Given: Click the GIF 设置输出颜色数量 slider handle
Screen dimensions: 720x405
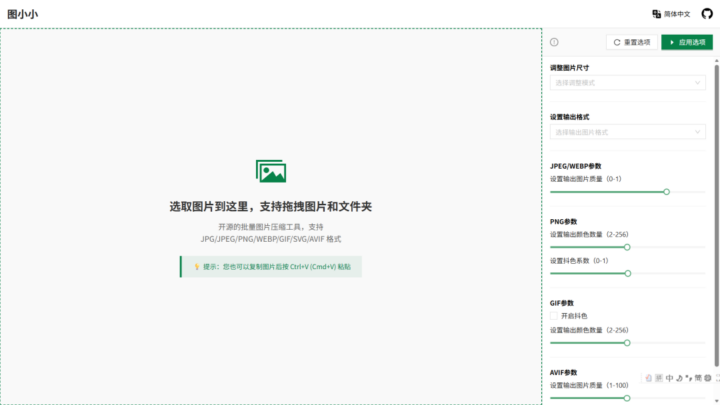Looking at the screenshot, I should pos(627,343).
